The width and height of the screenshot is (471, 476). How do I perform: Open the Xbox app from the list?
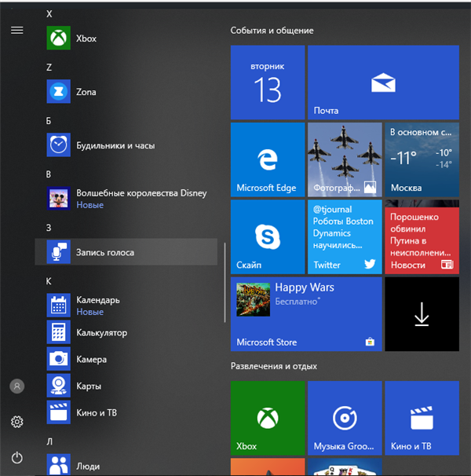[126, 38]
